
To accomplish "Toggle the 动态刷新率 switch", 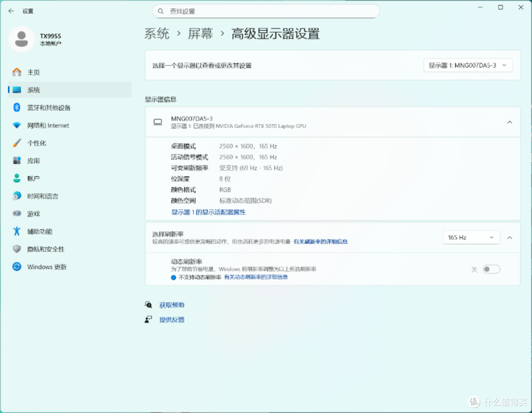I will point(491,269).
